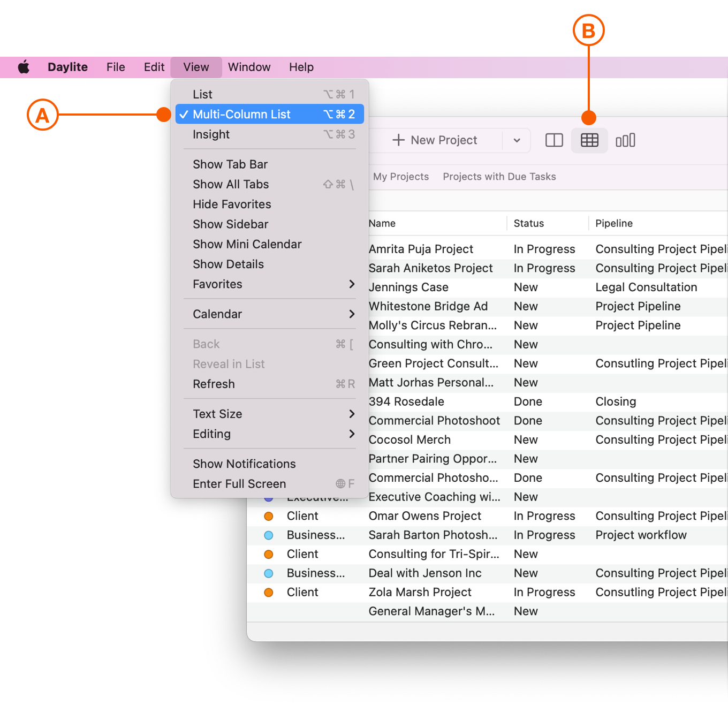Open the Window menu
This screenshot has width=728, height=728.
[x=249, y=67]
